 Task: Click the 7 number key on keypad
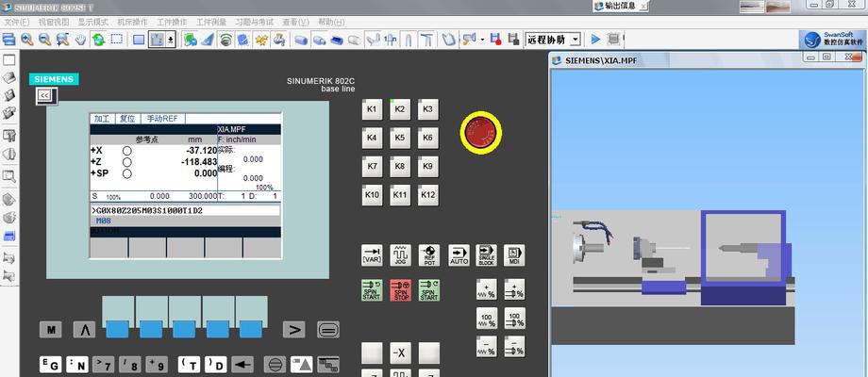(x=104, y=365)
